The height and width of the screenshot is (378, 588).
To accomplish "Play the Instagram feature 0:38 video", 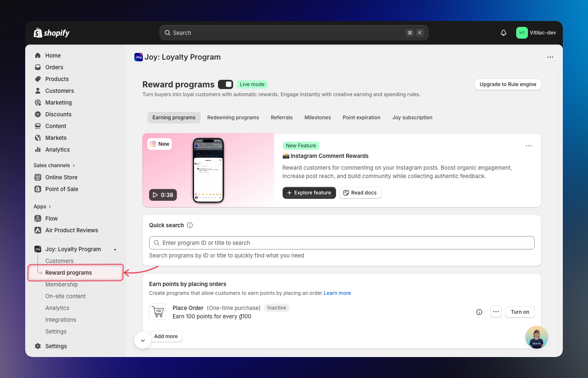I will tap(163, 195).
